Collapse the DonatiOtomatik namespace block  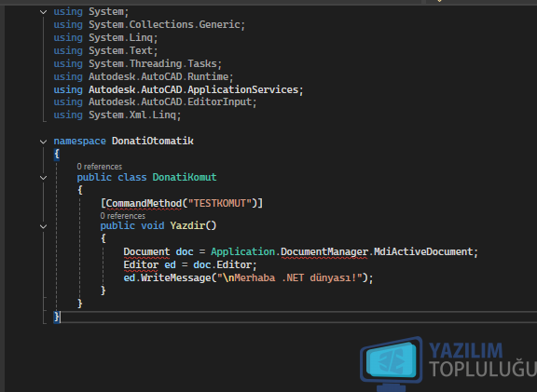tap(43, 142)
